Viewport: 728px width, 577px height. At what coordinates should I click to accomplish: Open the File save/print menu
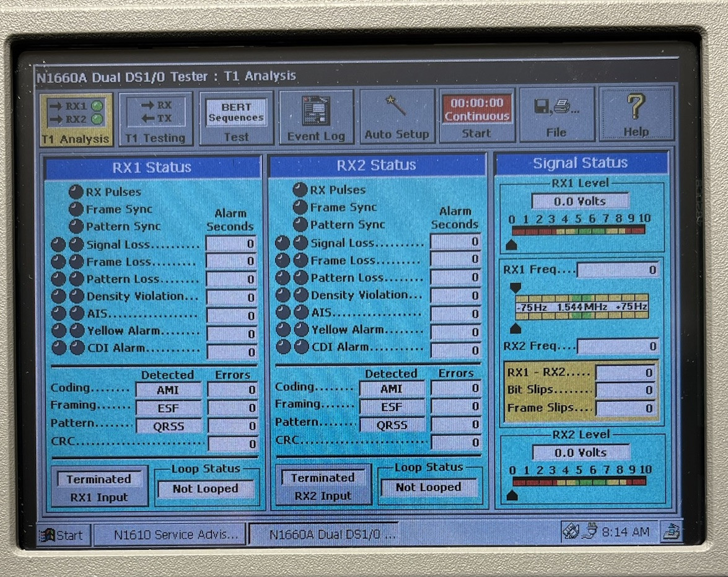[x=556, y=114]
